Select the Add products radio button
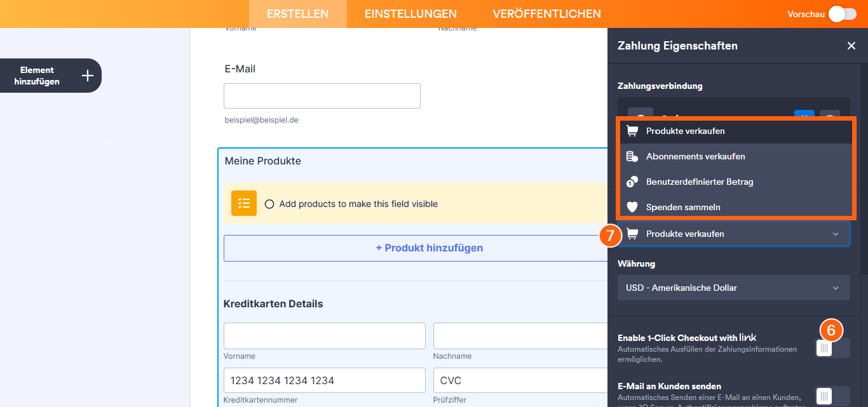This screenshot has width=868, height=407. pos(269,204)
